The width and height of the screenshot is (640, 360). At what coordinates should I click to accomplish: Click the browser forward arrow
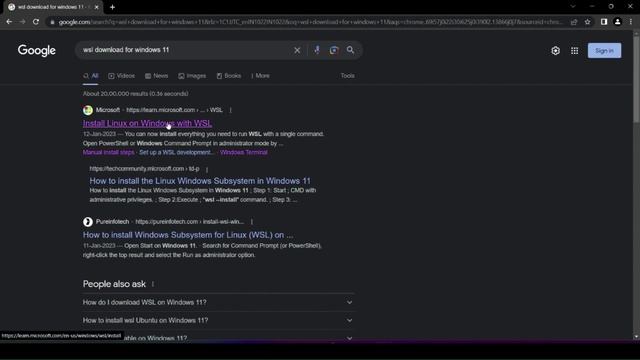coord(22,22)
